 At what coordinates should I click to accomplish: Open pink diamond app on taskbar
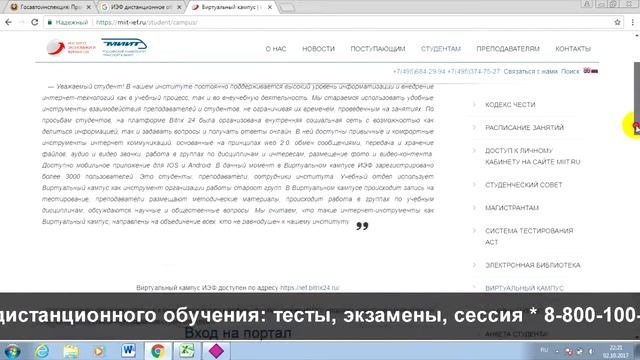pyautogui.click(x=216, y=351)
